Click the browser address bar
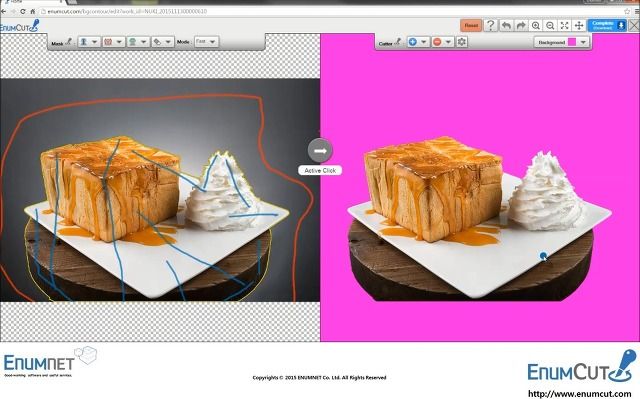This screenshot has width=640, height=399. point(331,11)
